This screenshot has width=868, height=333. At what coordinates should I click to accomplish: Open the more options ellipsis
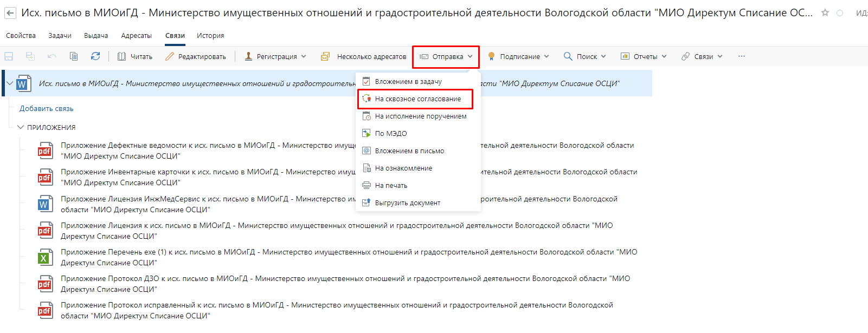point(741,56)
